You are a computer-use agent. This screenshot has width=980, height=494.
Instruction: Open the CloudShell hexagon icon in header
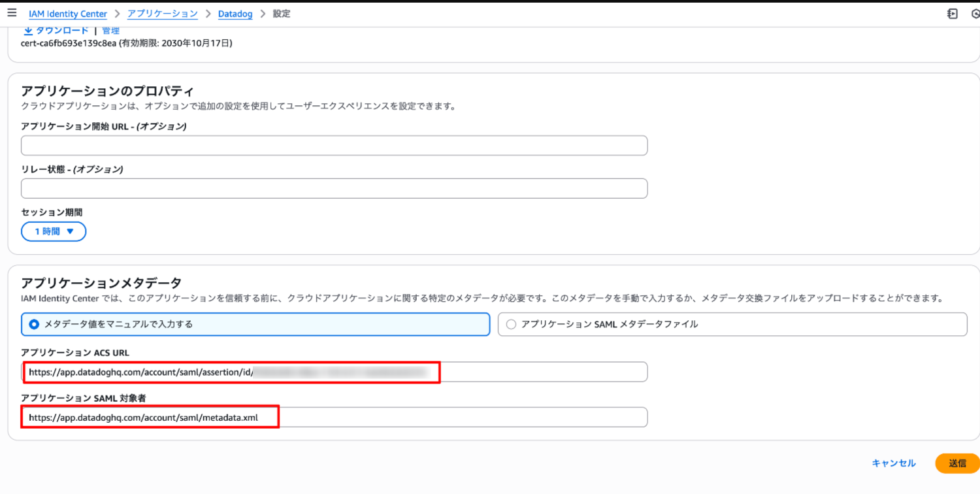974,13
